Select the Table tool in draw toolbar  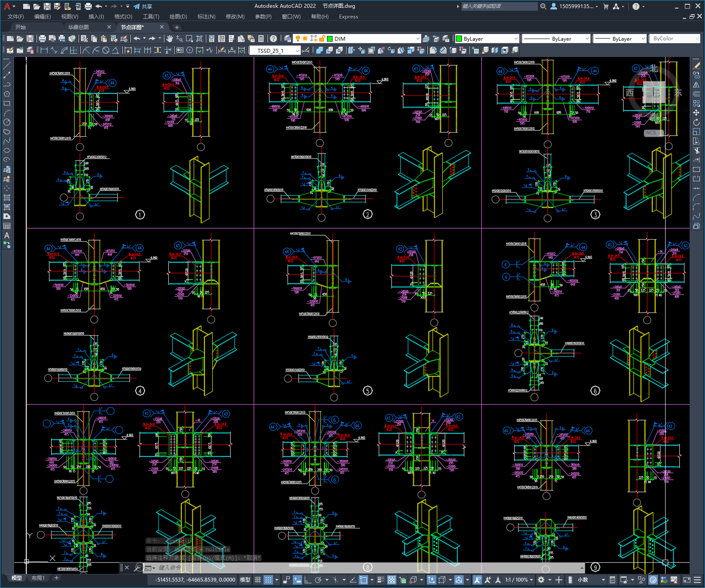click(7, 226)
